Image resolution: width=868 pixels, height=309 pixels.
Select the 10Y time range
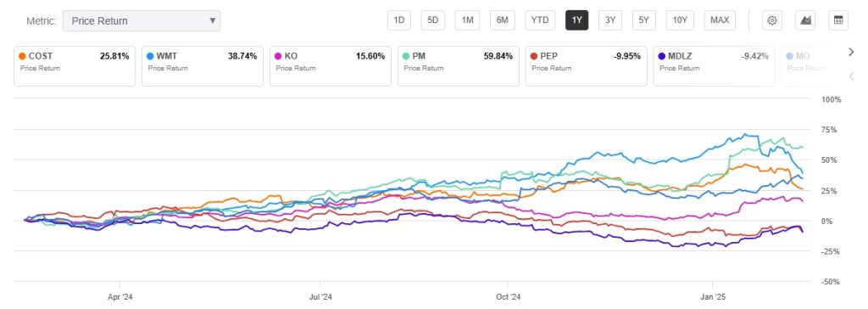[680, 20]
